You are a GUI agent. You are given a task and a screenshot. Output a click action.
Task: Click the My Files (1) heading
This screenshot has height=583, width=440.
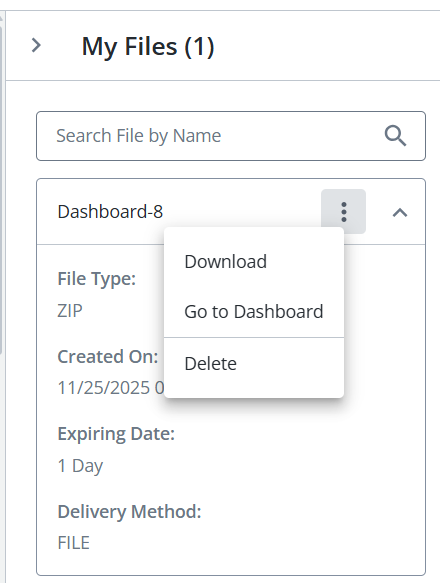pyautogui.click(x=148, y=46)
